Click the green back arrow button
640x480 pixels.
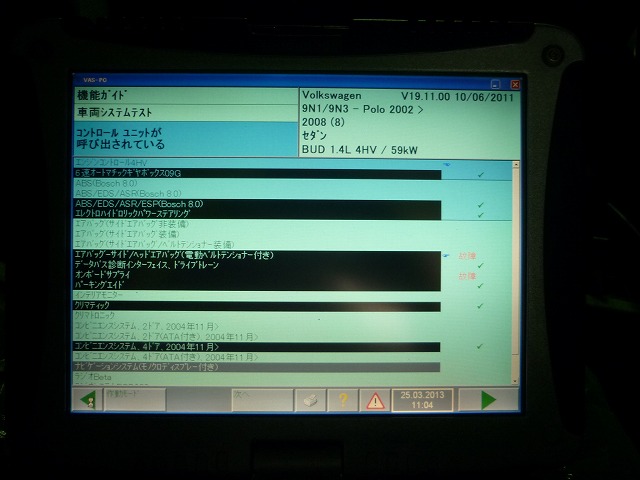coord(88,400)
